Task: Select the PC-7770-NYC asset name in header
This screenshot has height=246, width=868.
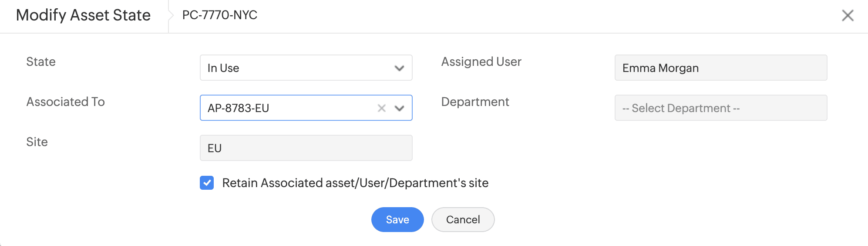Action: [220, 15]
